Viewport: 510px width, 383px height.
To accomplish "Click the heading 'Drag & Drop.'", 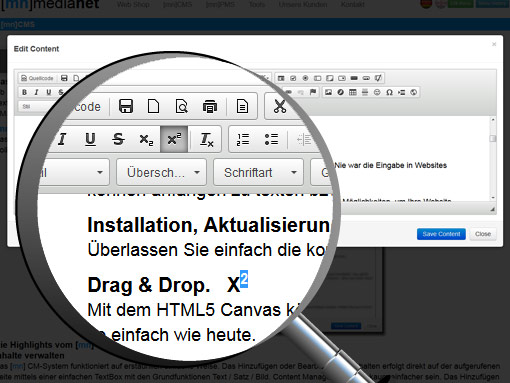I will [149, 285].
